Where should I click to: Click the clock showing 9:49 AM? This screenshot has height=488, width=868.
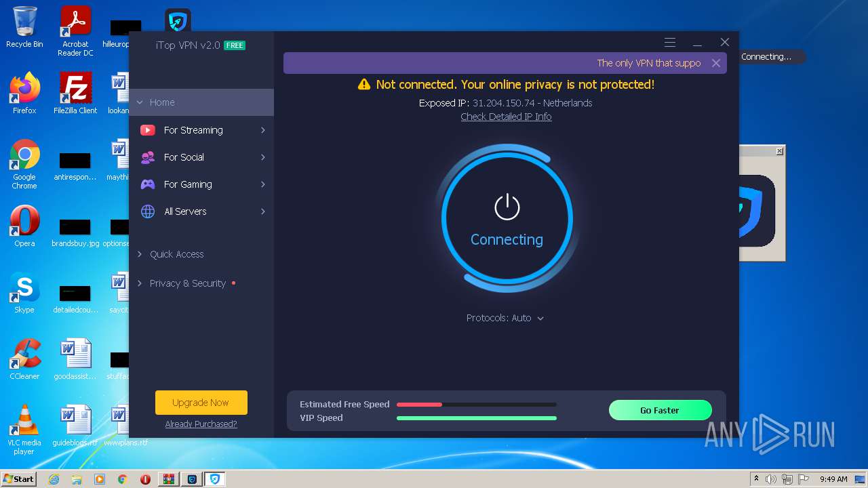[833, 479]
